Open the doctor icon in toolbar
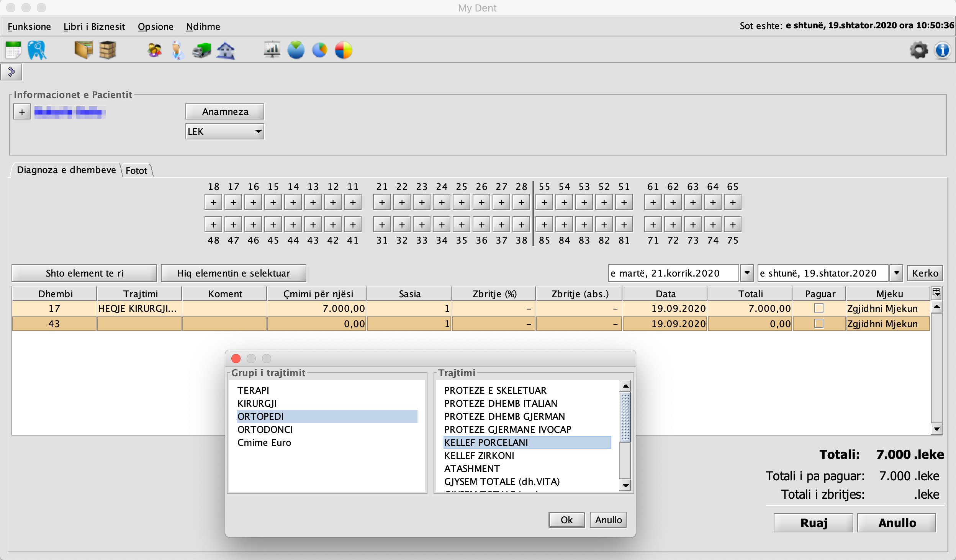The height and width of the screenshot is (560, 956). (177, 50)
